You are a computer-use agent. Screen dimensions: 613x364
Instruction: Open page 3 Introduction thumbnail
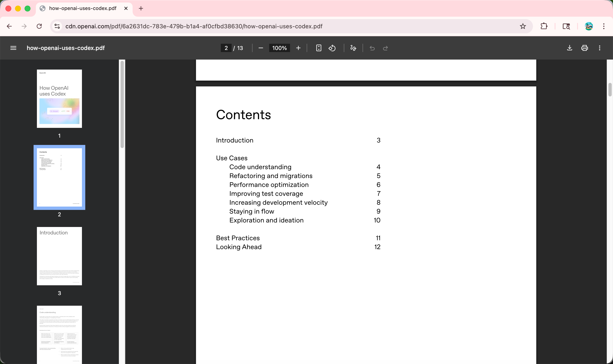[x=59, y=256]
